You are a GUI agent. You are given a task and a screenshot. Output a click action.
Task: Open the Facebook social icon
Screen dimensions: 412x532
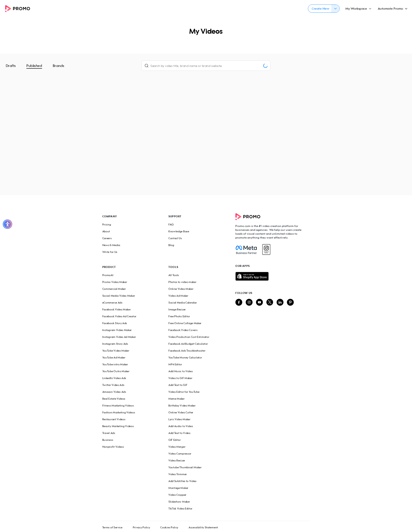click(239, 302)
